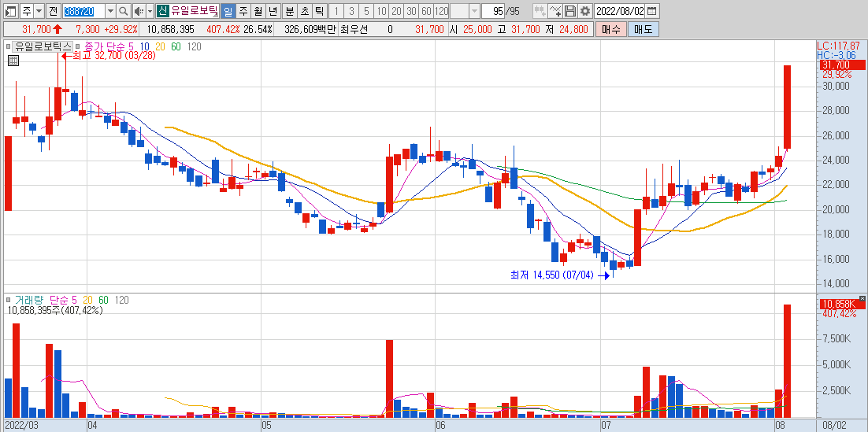
Task: Choose interval 3 button
Action: [351, 11]
